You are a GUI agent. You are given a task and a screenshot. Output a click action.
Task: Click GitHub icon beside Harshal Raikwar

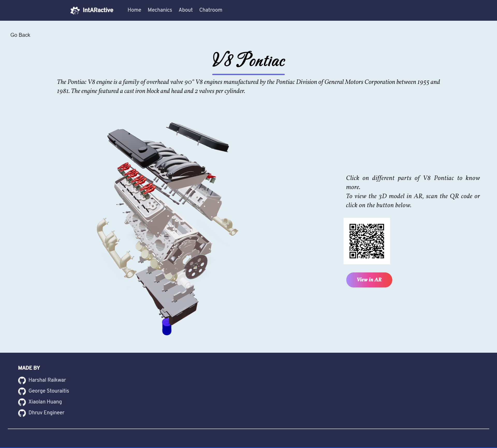(x=22, y=380)
